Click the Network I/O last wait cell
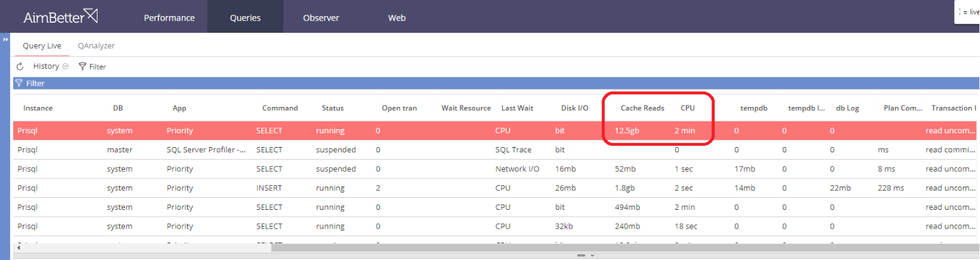This screenshot has width=980, height=260. [x=517, y=168]
